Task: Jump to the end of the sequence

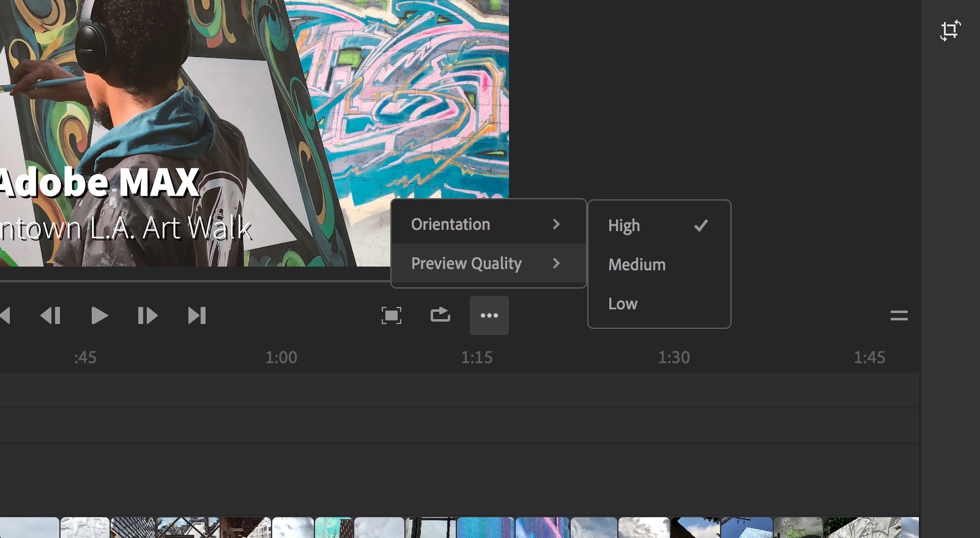Action: click(x=196, y=315)
